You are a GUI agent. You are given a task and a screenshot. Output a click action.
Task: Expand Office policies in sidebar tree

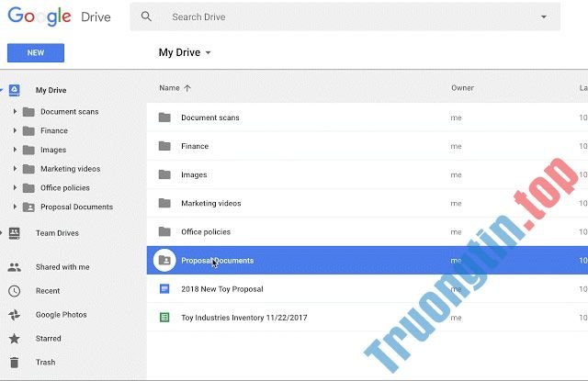[15, 187]
